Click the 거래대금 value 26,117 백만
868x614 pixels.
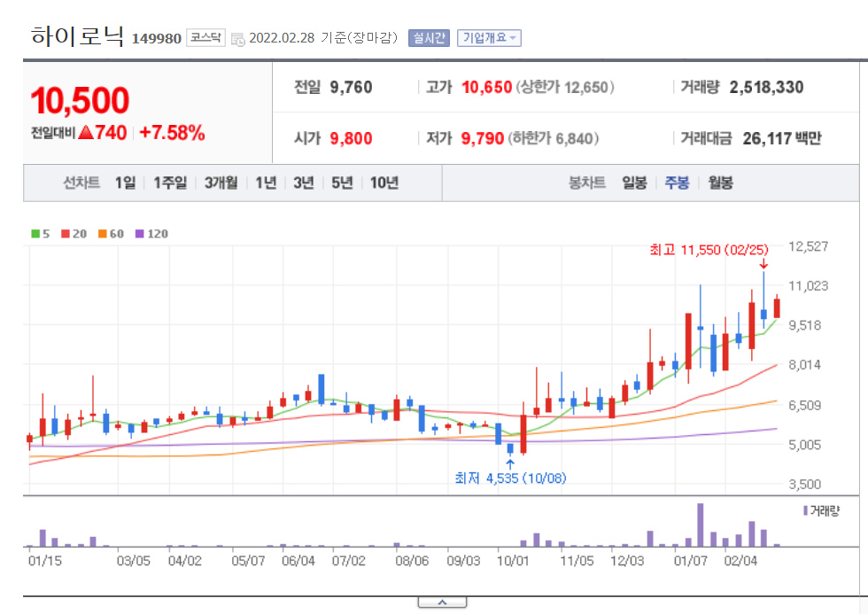click(782, 138)
